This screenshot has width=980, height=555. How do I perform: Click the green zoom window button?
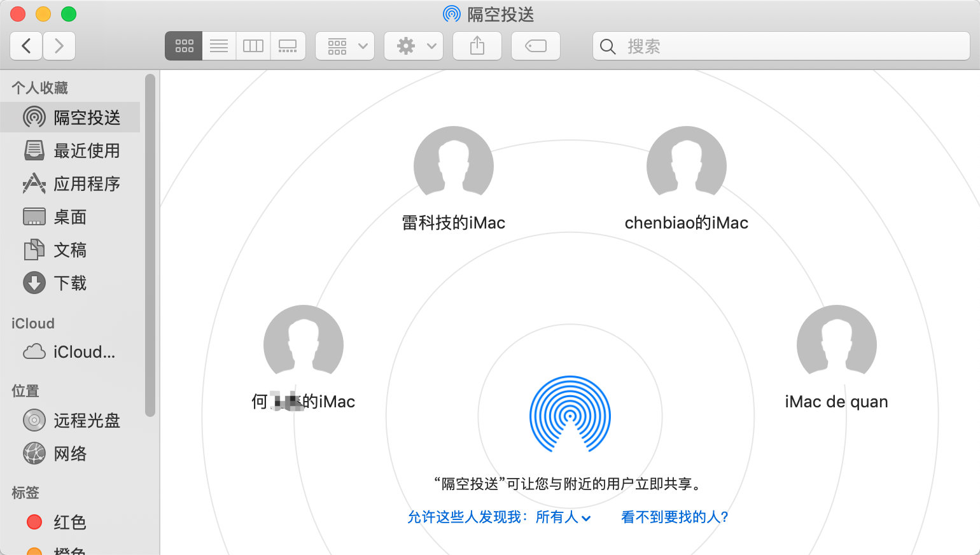pyautogui.click(x=69, y=14)
